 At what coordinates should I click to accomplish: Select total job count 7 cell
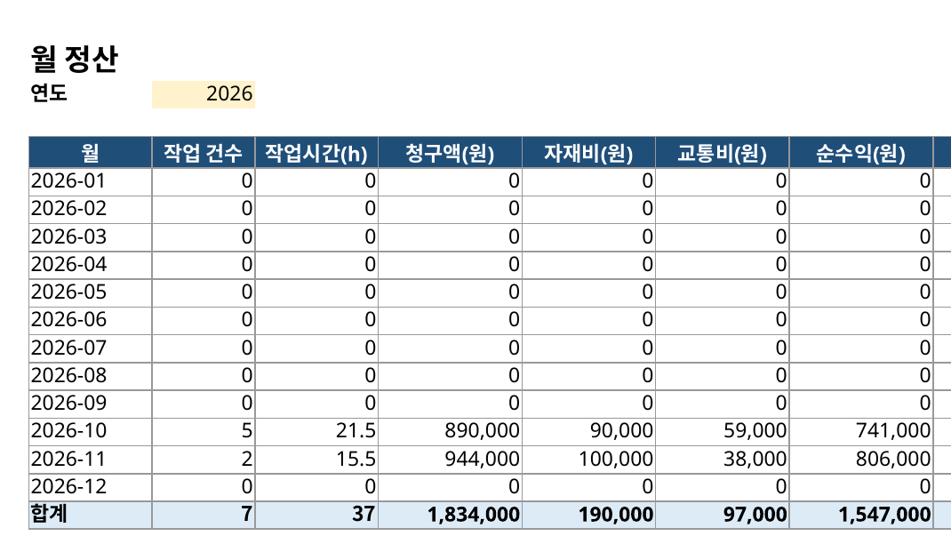click(x=204, y=515)
